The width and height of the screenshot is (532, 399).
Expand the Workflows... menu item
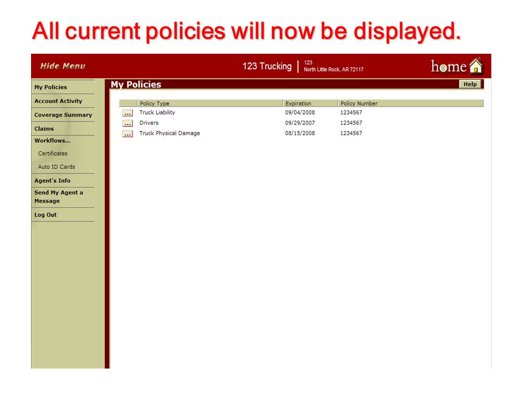(53, 140)
